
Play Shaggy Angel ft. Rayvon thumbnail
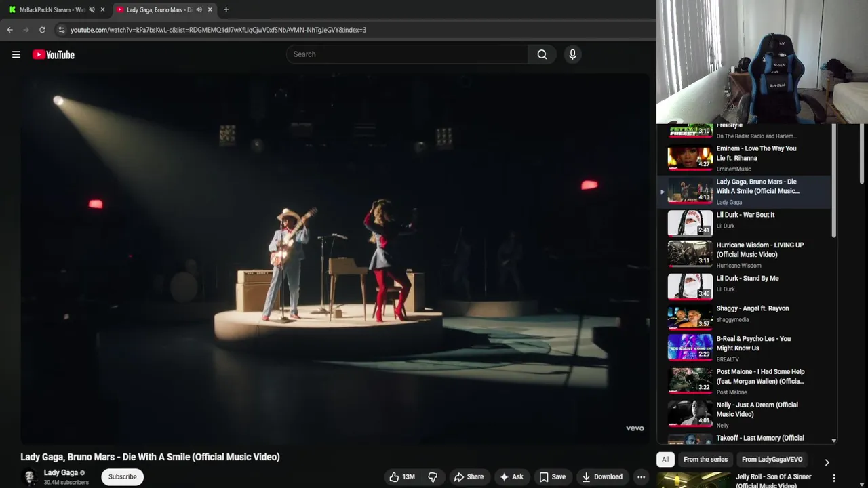[690, 317]
